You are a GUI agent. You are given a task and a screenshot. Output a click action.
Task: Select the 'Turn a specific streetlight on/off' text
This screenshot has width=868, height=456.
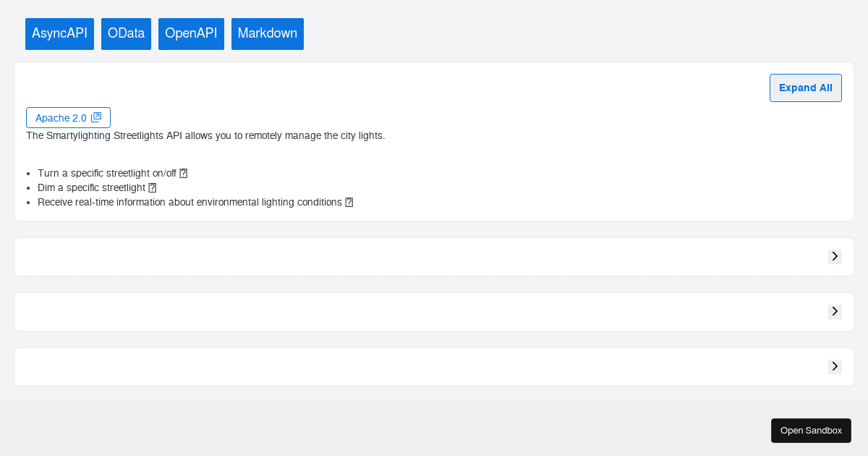[x=107, y=173]
